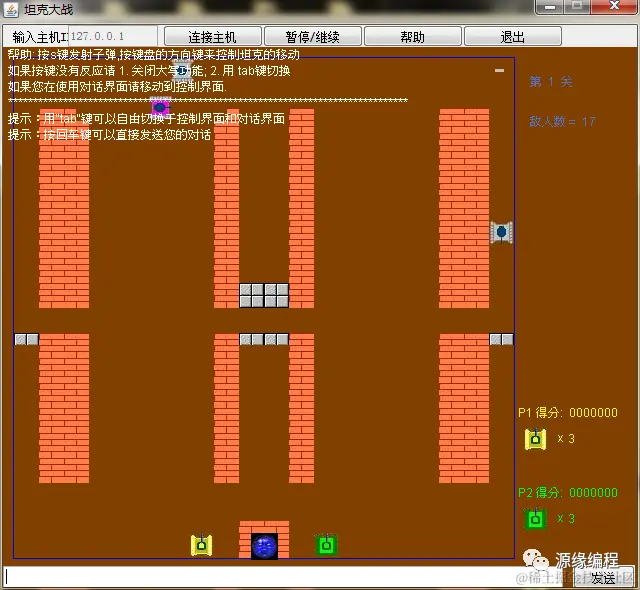Screen dimensions: 640x590
Task: Focus the host IP field 127.0.0.1
Action: 113,36
